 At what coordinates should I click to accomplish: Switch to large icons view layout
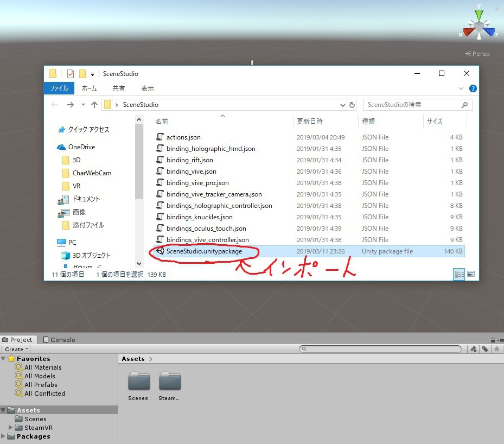click(x=471, y=274)
